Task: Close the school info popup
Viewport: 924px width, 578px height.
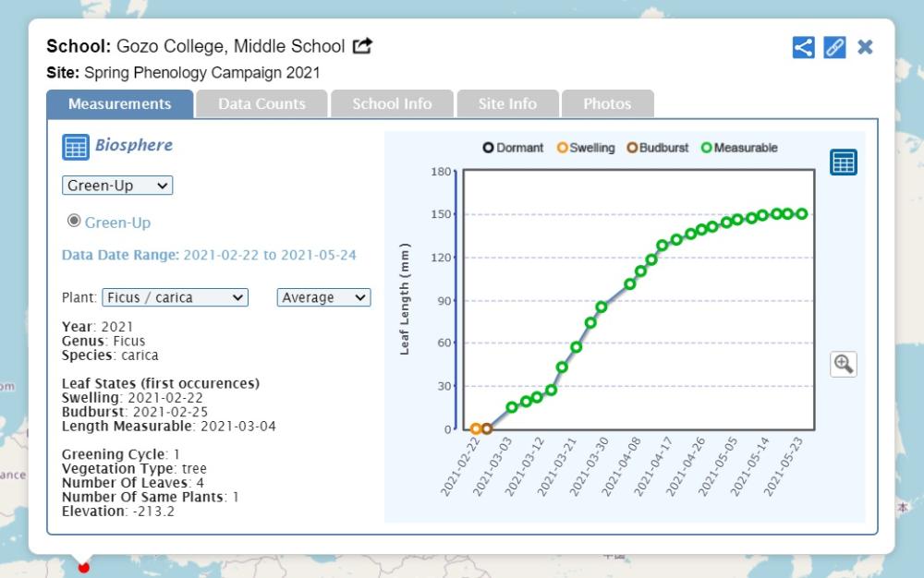Action: 865,47
